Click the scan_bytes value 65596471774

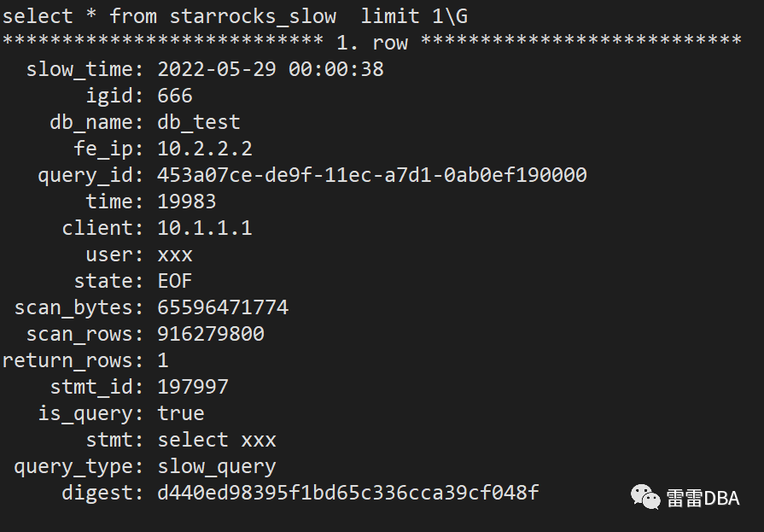click(223, 307)
